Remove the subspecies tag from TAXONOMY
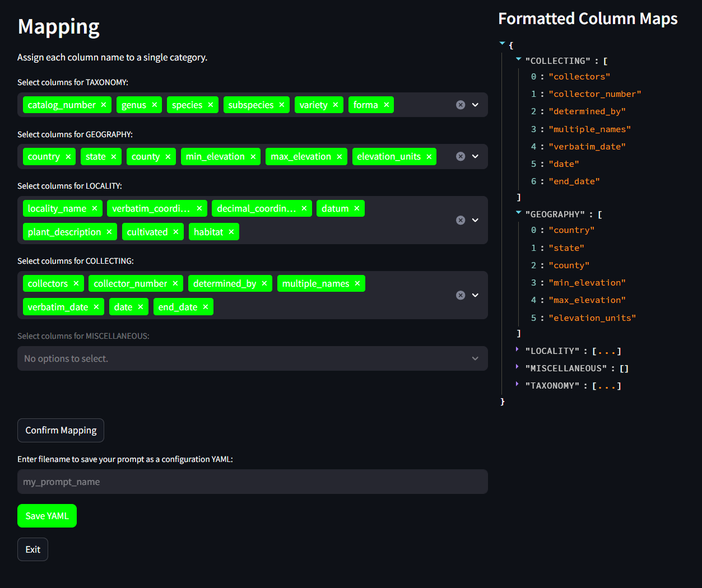The width and height of the screenshot is (702, 588). 282,105
